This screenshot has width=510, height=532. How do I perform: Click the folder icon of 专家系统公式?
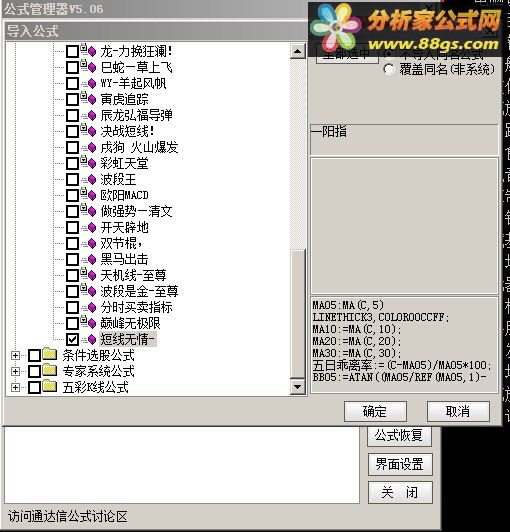[x=50, y=370]
